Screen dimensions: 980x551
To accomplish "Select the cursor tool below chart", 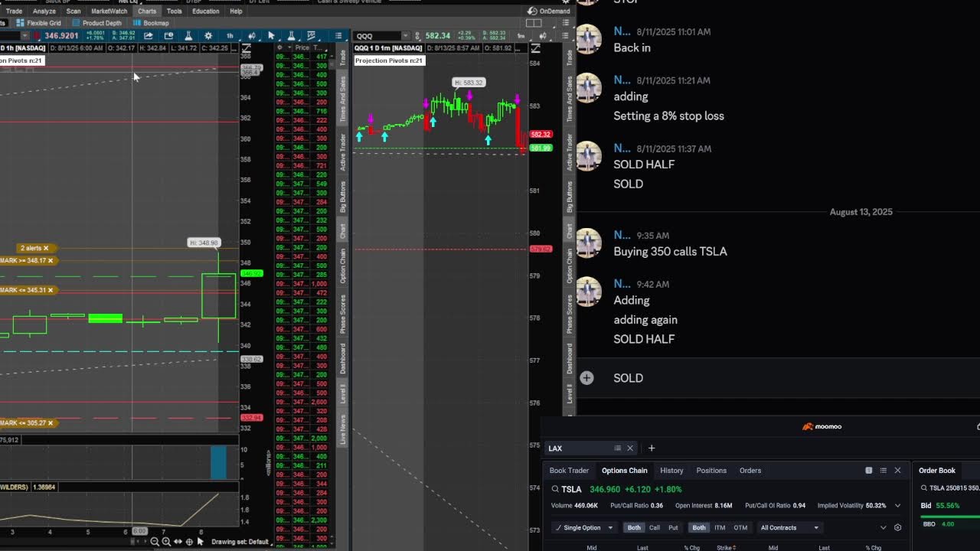I will point(201,542).
